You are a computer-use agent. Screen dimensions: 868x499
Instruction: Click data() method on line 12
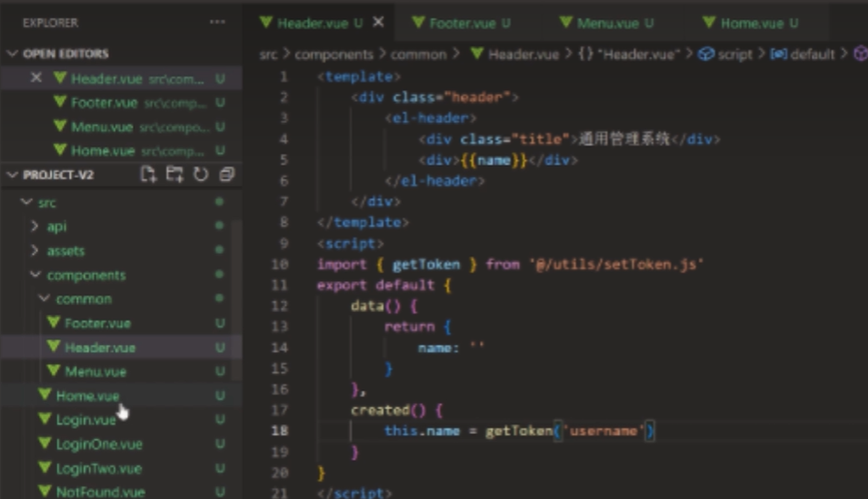click(x=375, y=305)
